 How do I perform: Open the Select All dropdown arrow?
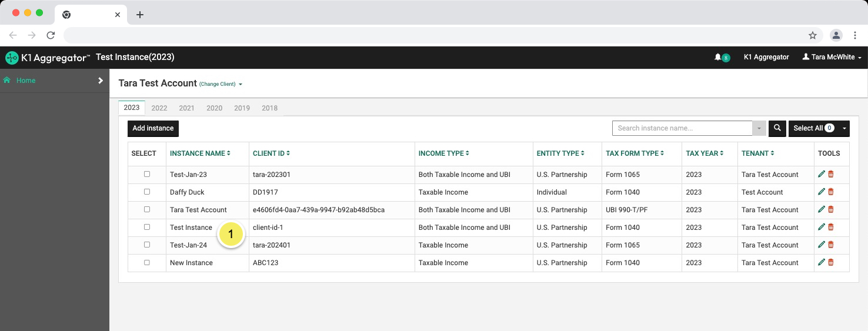pos(845,128)
